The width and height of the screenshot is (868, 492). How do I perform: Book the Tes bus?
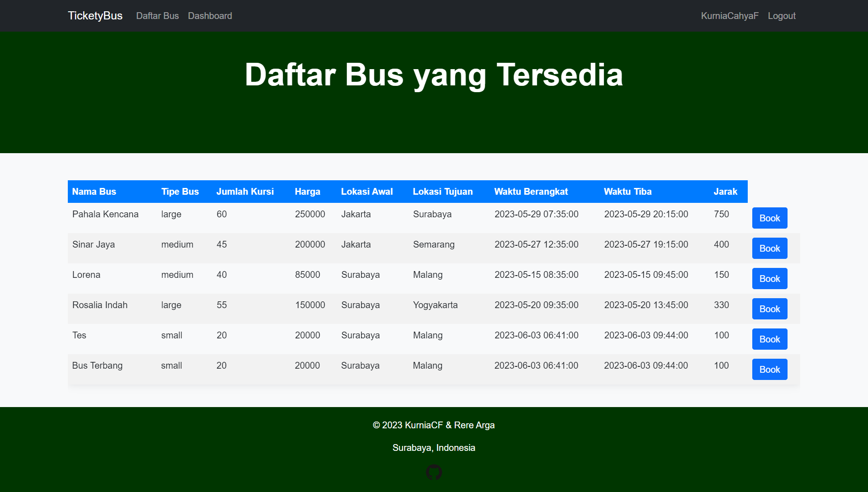click(x=769, y=339)
